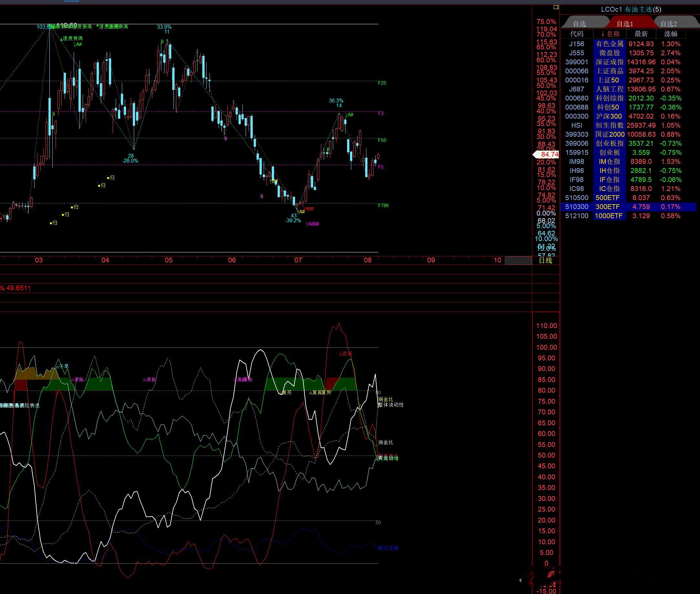Sort the watchlist by 名称 column
The height and width of the screenshot is (594, 700).
click(610, 34)
